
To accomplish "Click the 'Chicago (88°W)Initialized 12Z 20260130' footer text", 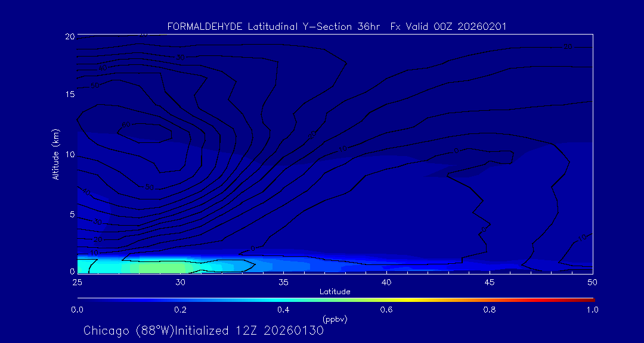I will coord(203,330).
